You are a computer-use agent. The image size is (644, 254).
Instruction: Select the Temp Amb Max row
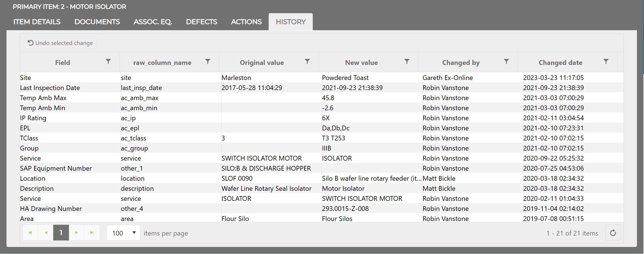click(321, 98)
